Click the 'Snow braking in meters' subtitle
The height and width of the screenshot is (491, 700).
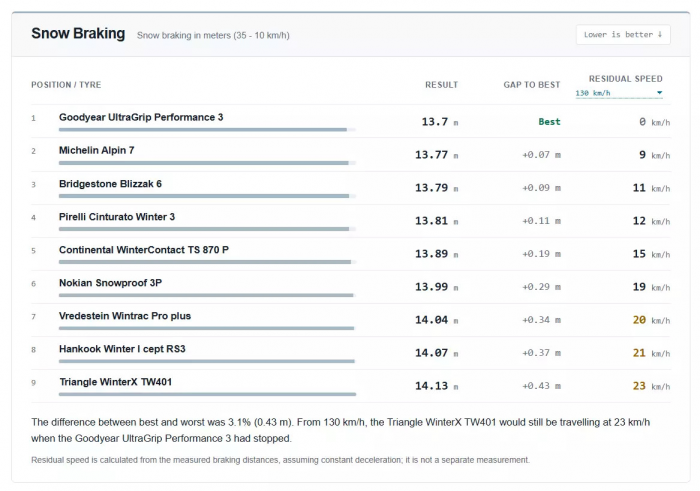[213, 35]
